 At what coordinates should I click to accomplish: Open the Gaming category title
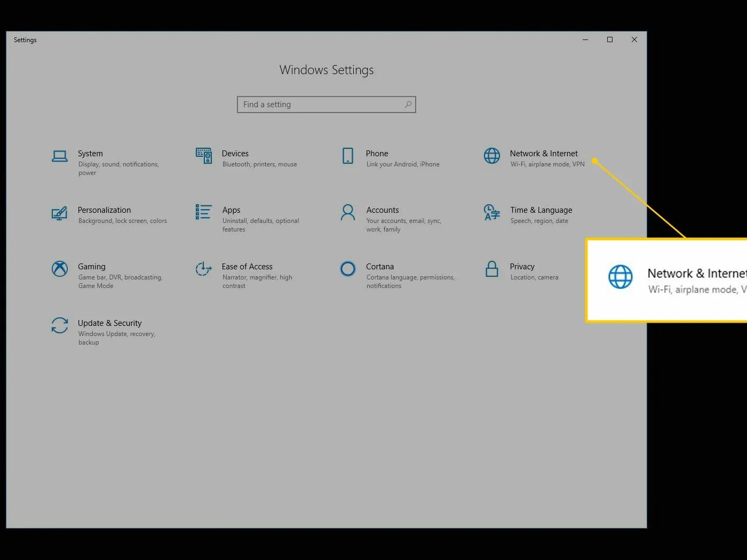[92, 267]
